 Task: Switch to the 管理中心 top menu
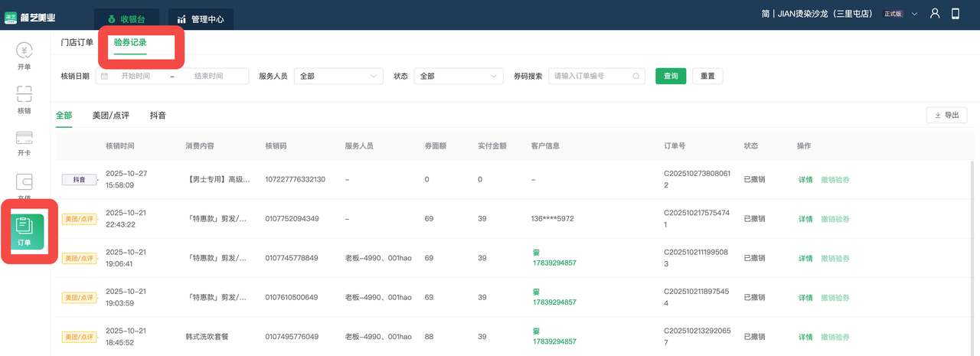coord(200,19)
